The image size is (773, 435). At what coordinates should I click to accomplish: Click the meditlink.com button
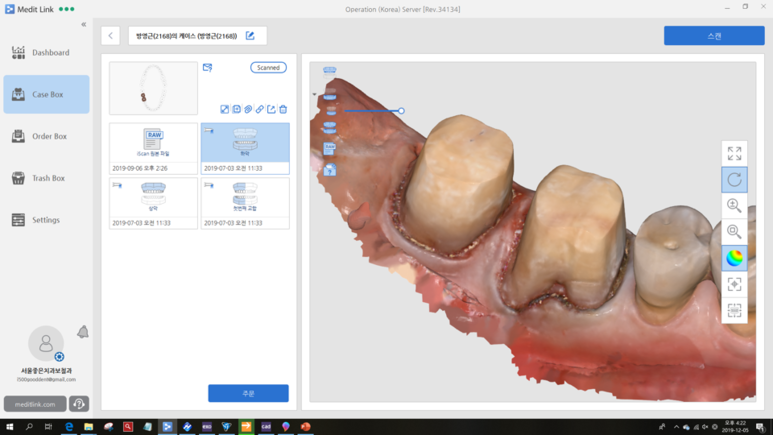(35, 404)
